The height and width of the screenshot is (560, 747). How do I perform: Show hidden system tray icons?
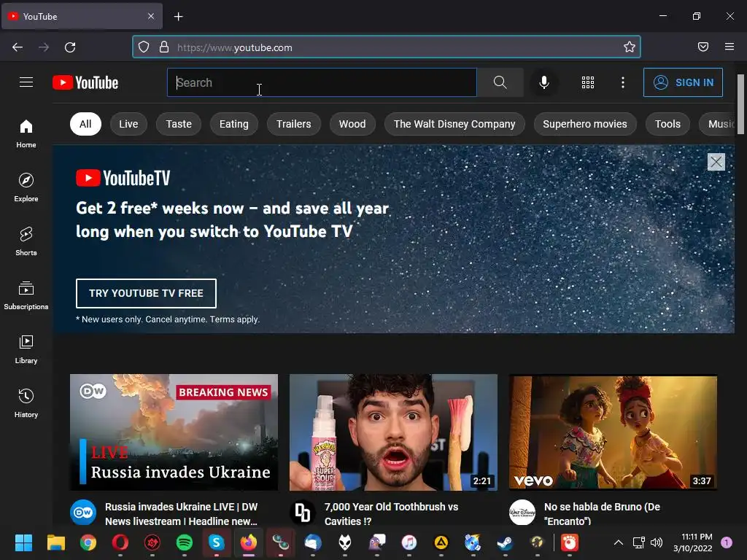click(619, 542)
